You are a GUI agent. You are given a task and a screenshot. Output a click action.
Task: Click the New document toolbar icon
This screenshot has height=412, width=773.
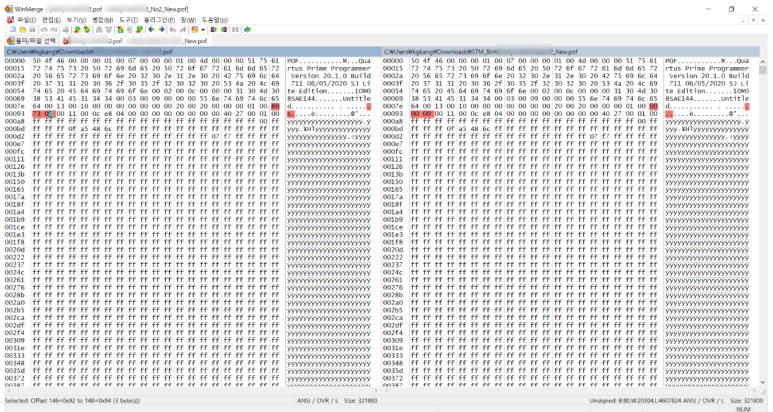13,30
